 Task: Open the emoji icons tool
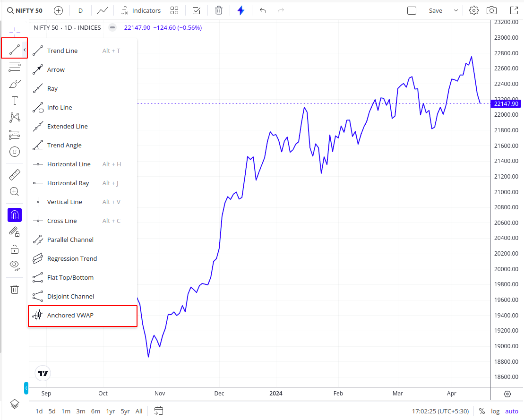click(15, 152)
